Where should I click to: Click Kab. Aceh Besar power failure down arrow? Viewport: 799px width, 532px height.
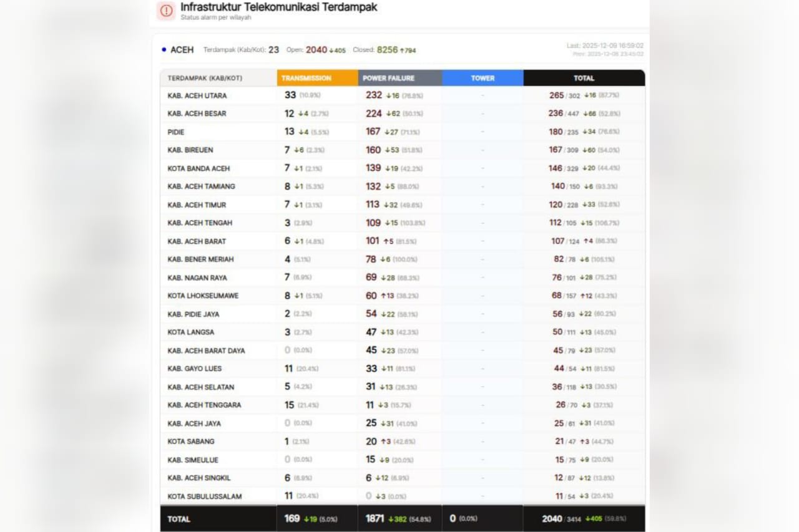point(388,114)
